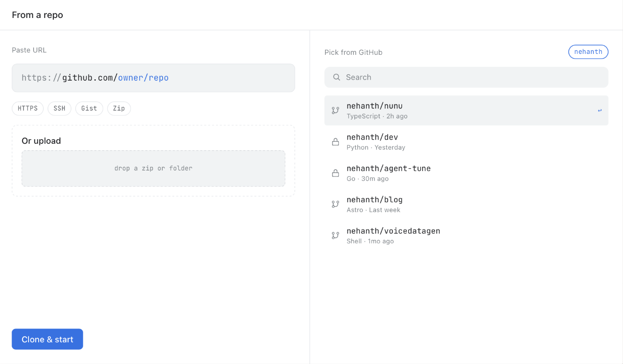Screen dimensions: 623x364
Task: Focus the Paste URL github.com field
Action: (x=153, y=78)
